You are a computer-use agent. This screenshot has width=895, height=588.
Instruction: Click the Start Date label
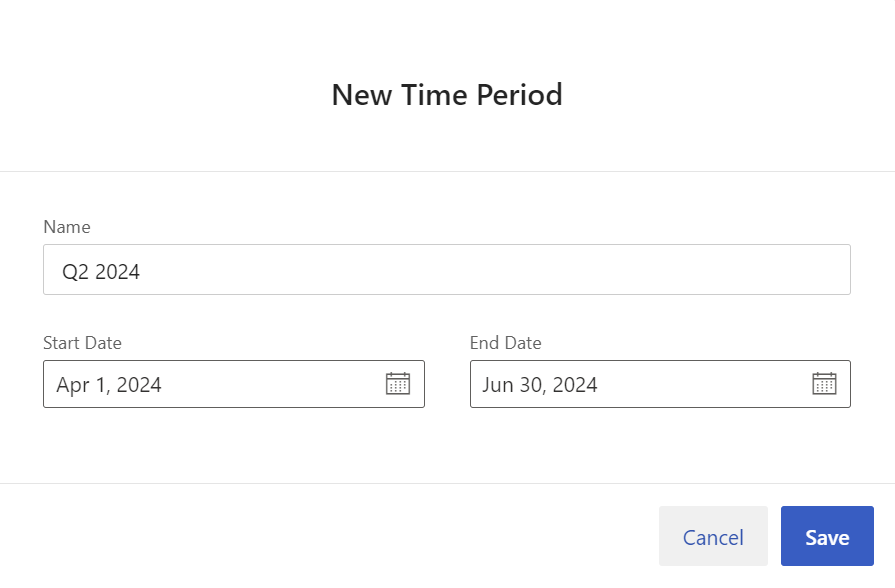pos(82,343)
